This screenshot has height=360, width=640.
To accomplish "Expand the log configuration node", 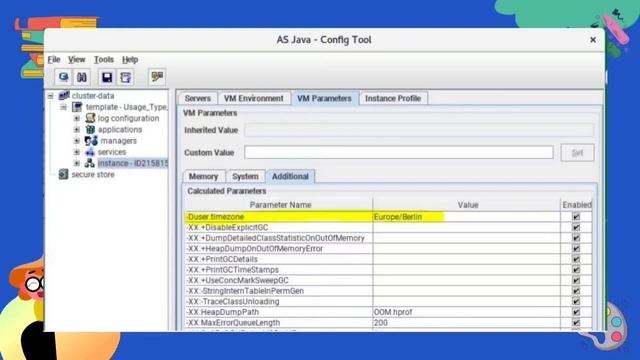I will pyautogui.click(x=76, y=118).
